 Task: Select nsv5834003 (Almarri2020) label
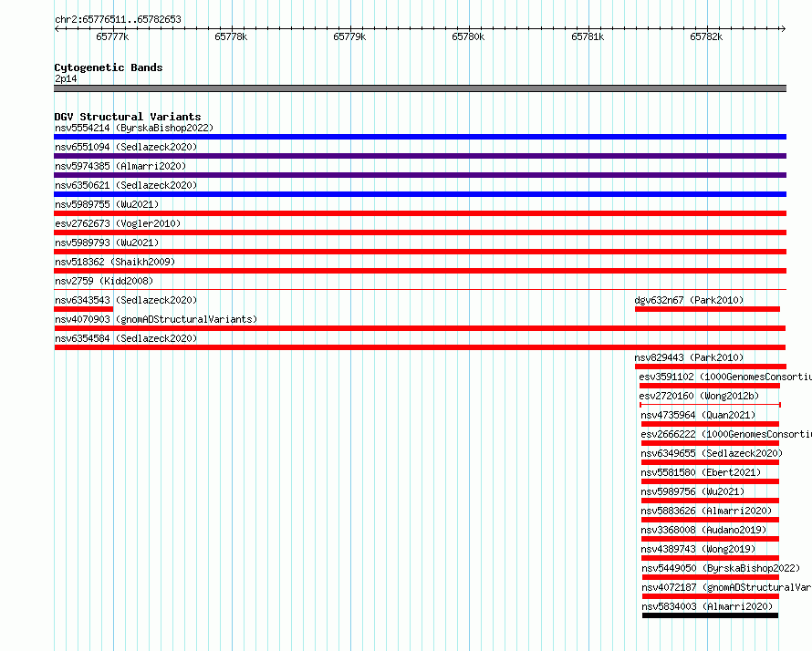pyautogui.click(x=707, y=606)
